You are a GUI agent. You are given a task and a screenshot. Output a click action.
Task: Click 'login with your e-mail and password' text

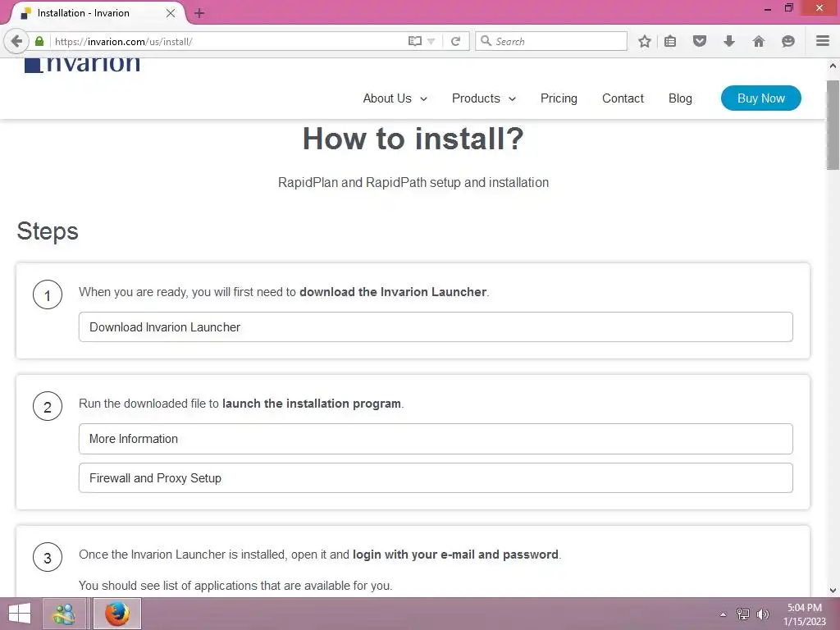(x=455, y=555)
